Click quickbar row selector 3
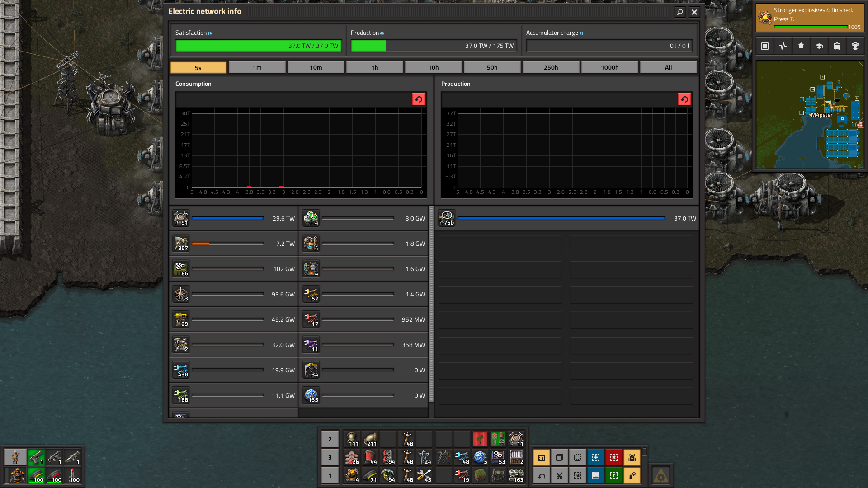This screenshot has height=488, width=868. click(330, 457)
